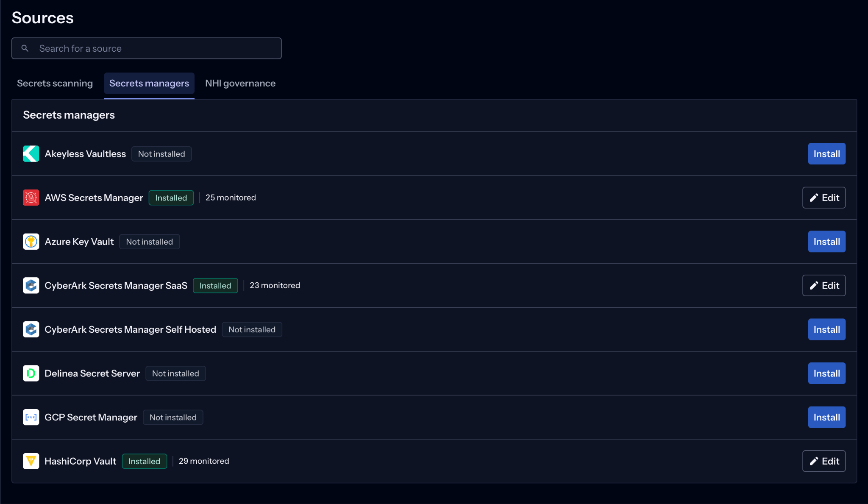Click the Secrets managers section heading

(x=69, y=115)
